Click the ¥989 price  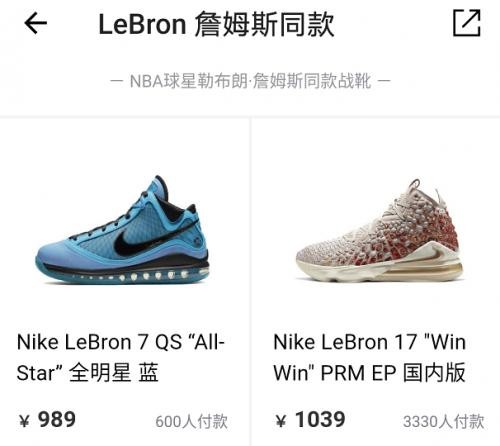click(x=47, y=420)
